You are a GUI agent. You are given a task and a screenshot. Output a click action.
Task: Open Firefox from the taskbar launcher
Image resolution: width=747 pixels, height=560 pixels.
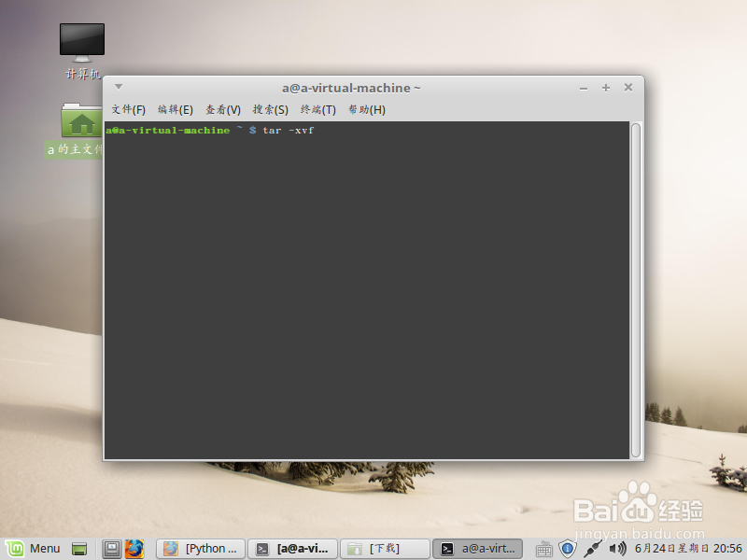point(134,549)
